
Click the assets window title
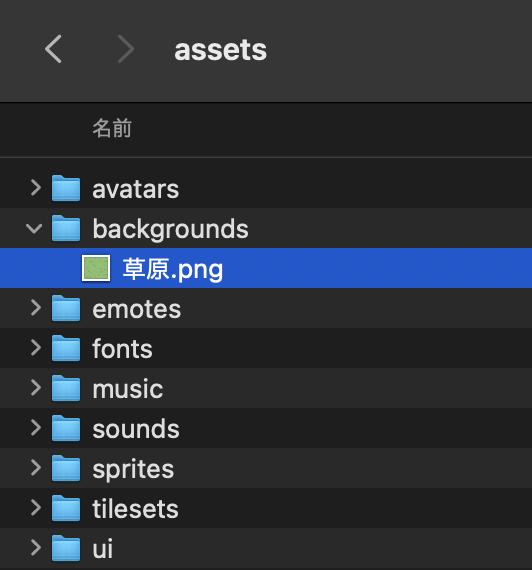click(x=220, y=50)
